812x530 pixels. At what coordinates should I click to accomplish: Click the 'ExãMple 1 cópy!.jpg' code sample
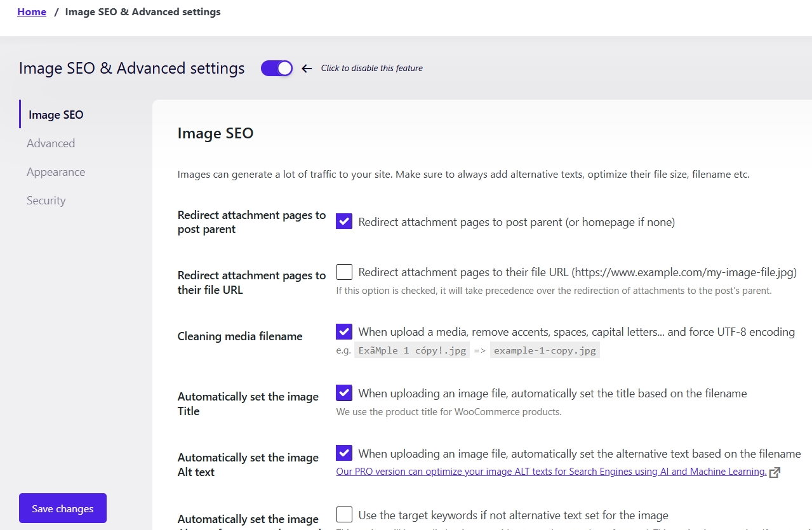(411, 350)
